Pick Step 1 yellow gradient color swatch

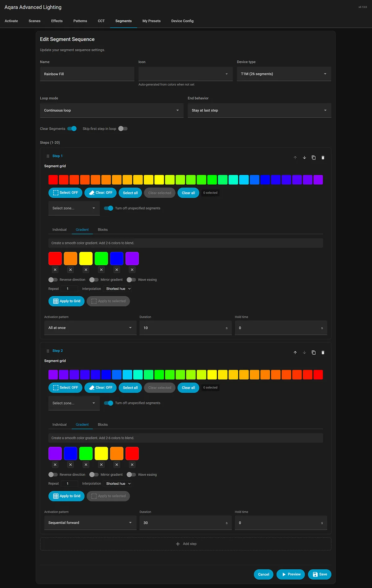click(86, 258)
